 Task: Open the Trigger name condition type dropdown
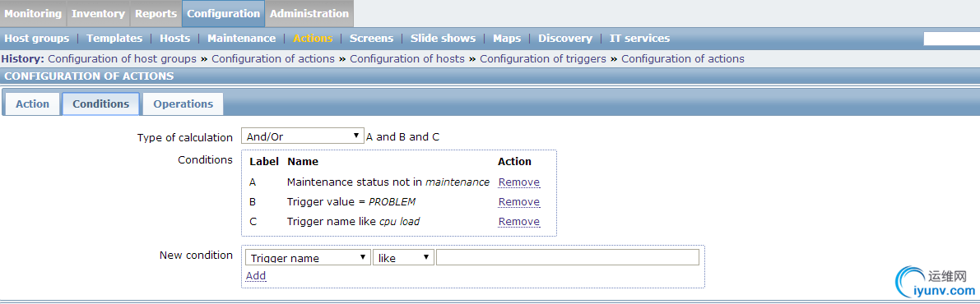tap(308, 258)
